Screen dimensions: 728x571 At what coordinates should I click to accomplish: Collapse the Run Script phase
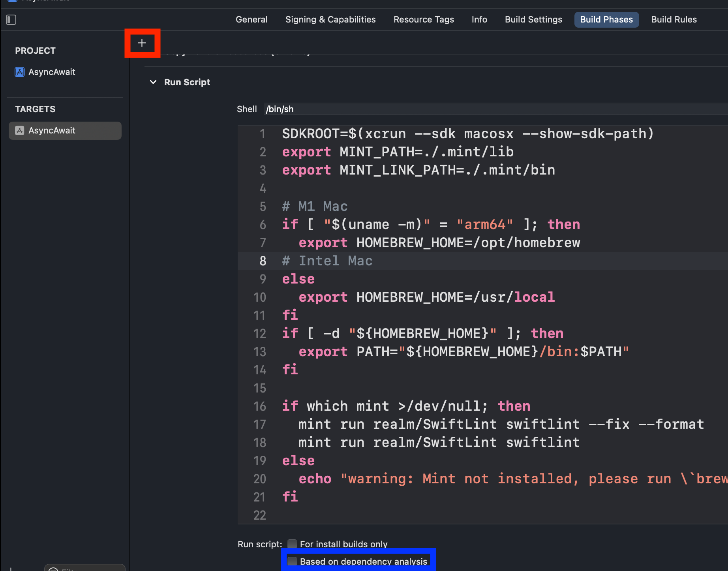point(153,82)
